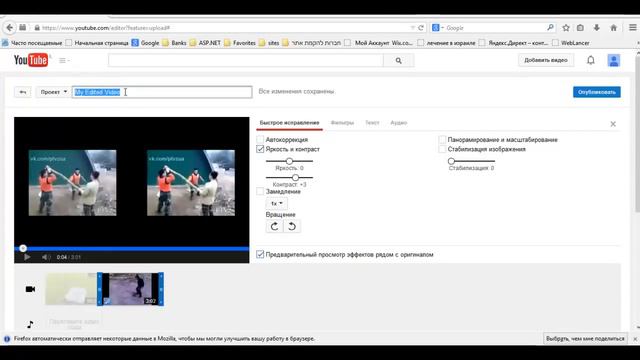Open the account avatar icon

coord(613,60)
